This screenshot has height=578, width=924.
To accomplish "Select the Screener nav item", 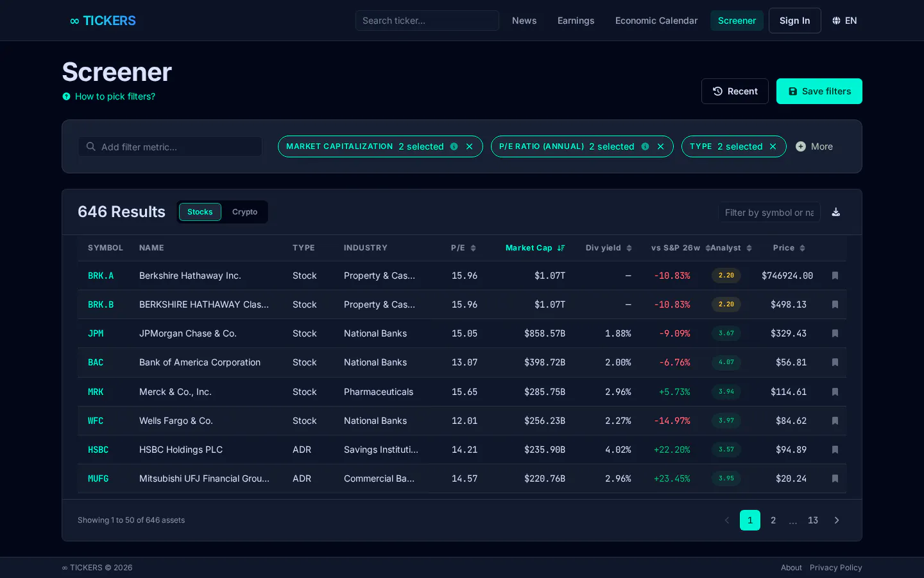I will 737,21.
